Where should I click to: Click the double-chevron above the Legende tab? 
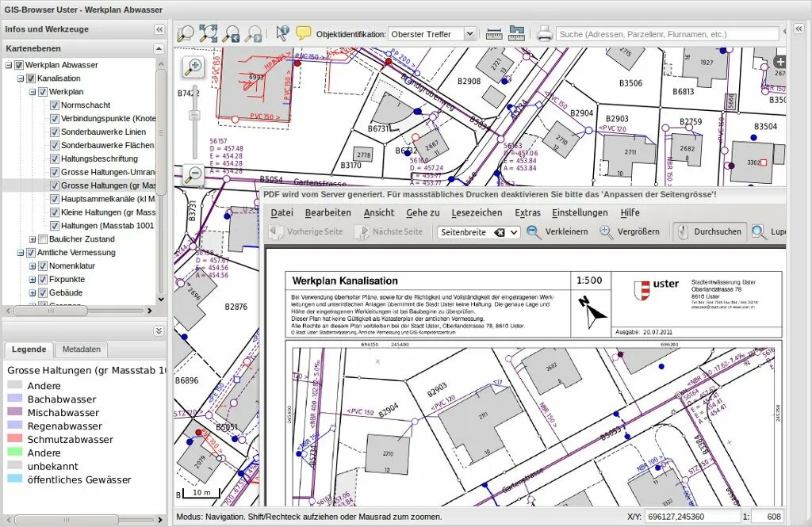pos(159,330)
